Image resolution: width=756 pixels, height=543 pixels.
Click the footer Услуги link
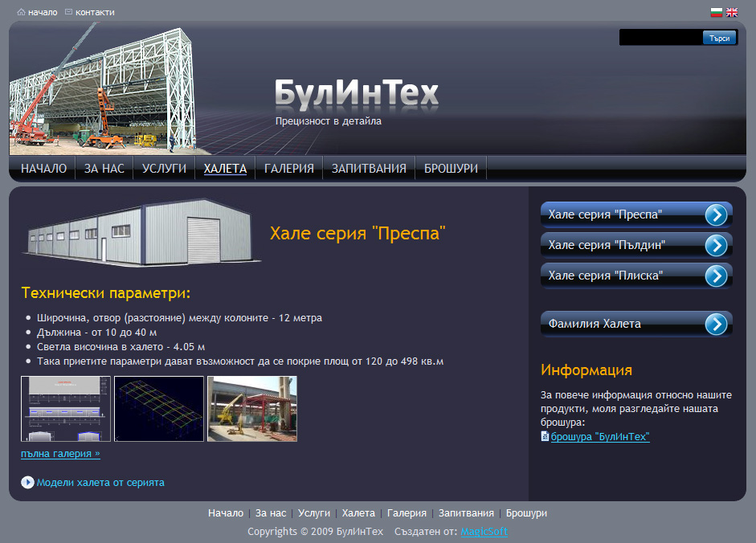314,513
